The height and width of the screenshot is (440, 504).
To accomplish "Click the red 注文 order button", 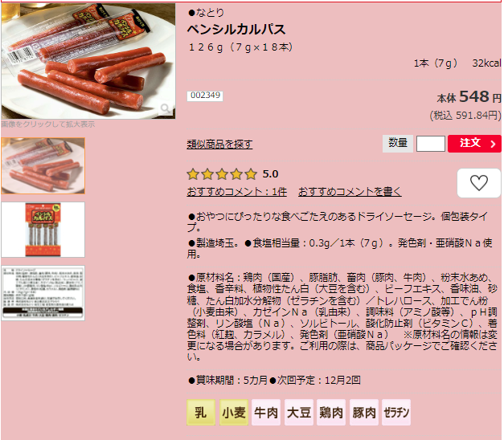I will [x=474, y=144].
